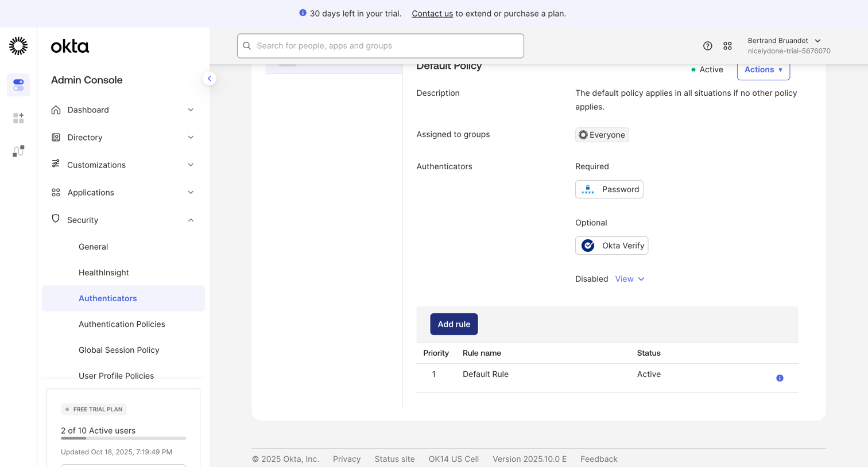The width and height of the screenshot is (868, 467).
Task: Click the Directory book icon
Action: click(56, 137)
